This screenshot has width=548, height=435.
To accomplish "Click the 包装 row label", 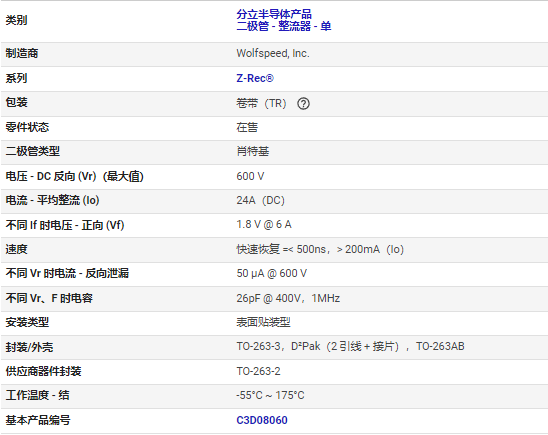I will [16, 102].
